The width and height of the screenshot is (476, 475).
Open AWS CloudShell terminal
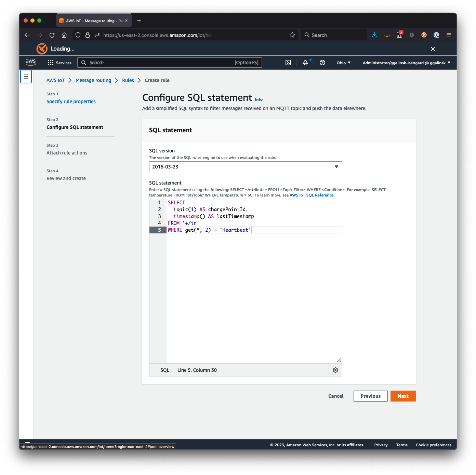[288, 63]
